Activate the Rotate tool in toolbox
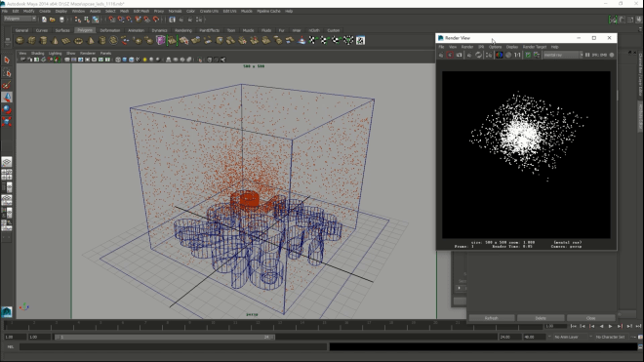644x362 pixels. tap(7, 109)
